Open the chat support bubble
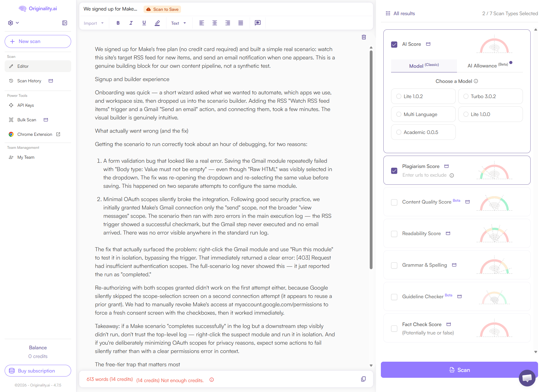 click(x=527, y=378)
